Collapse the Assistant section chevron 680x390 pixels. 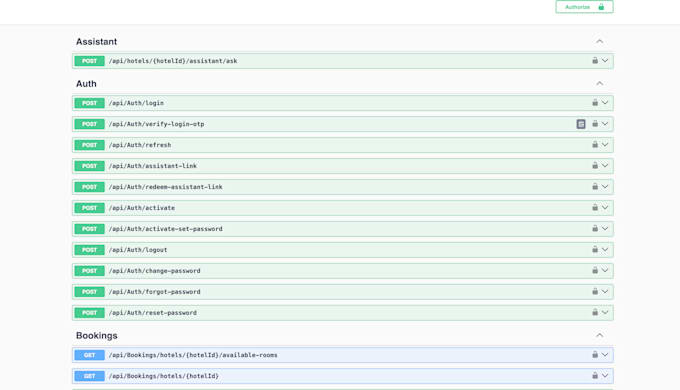[x=599, y=42]
